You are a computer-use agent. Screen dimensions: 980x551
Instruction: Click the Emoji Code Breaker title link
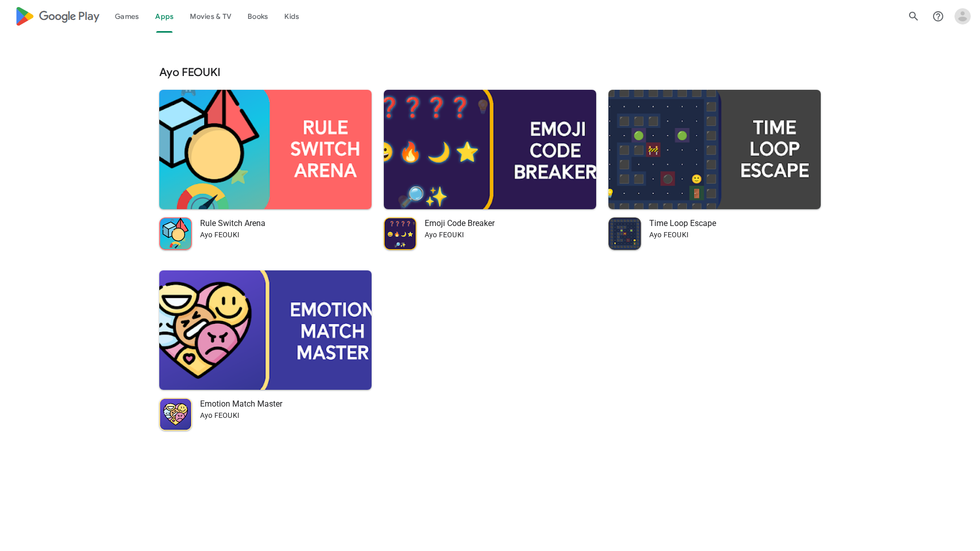459,223
